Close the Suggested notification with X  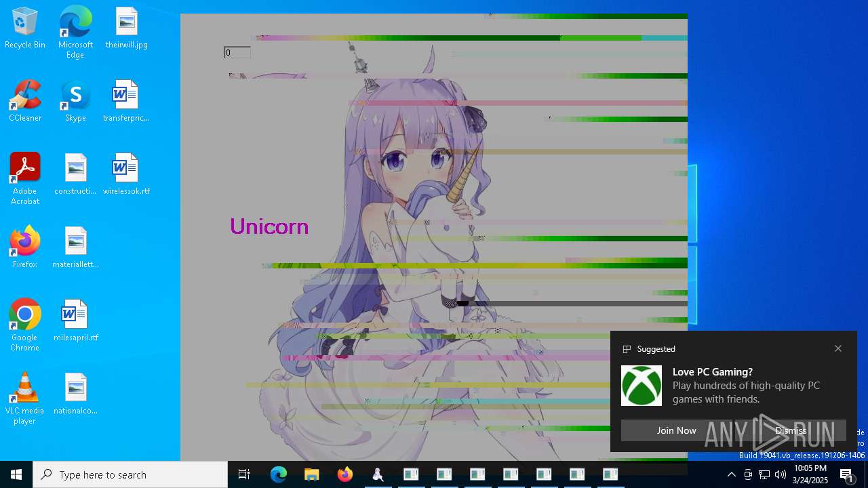point(838,348)
